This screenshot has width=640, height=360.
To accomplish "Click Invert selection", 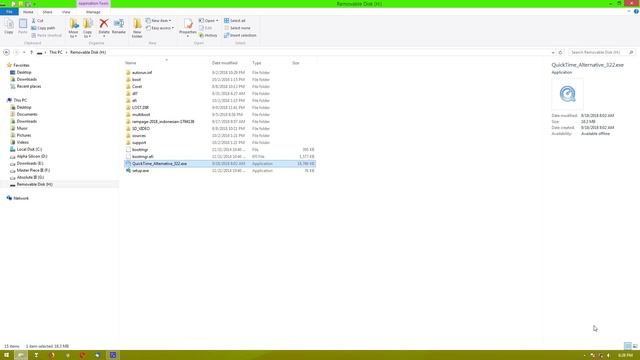I will point(240,36).
